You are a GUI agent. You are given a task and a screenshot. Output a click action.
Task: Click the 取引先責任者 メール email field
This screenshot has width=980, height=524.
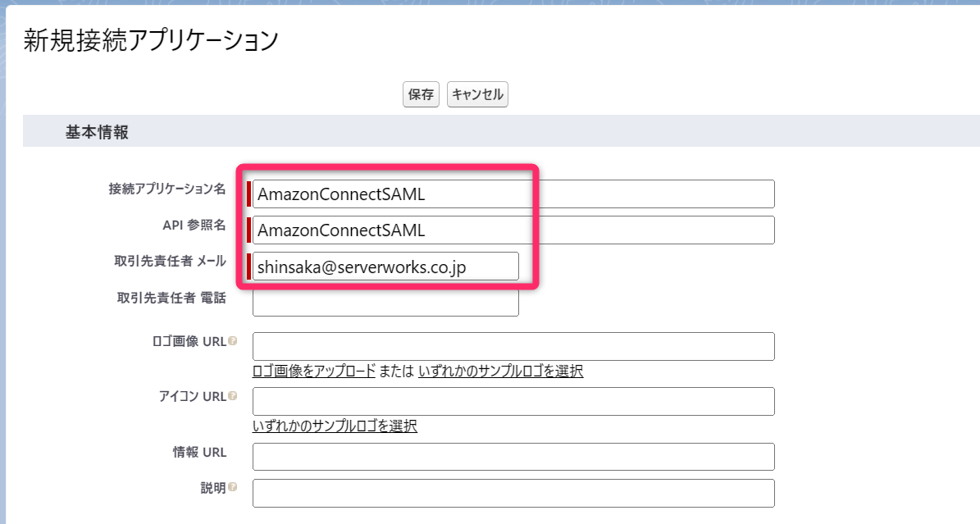[385, 266]
